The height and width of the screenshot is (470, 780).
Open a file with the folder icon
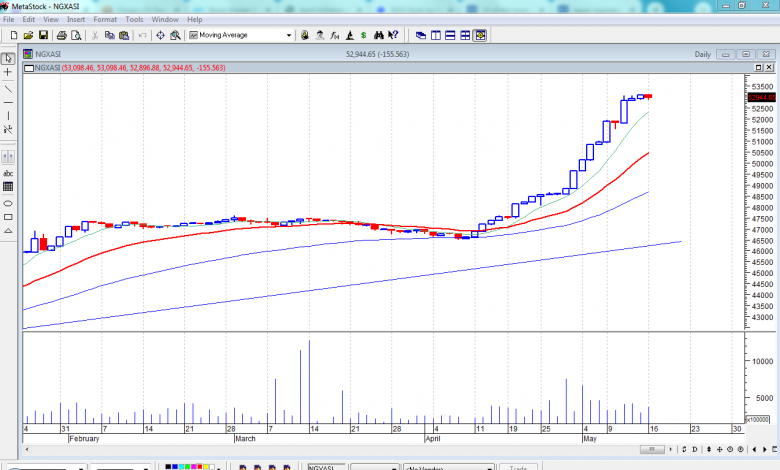pos(29,35)
